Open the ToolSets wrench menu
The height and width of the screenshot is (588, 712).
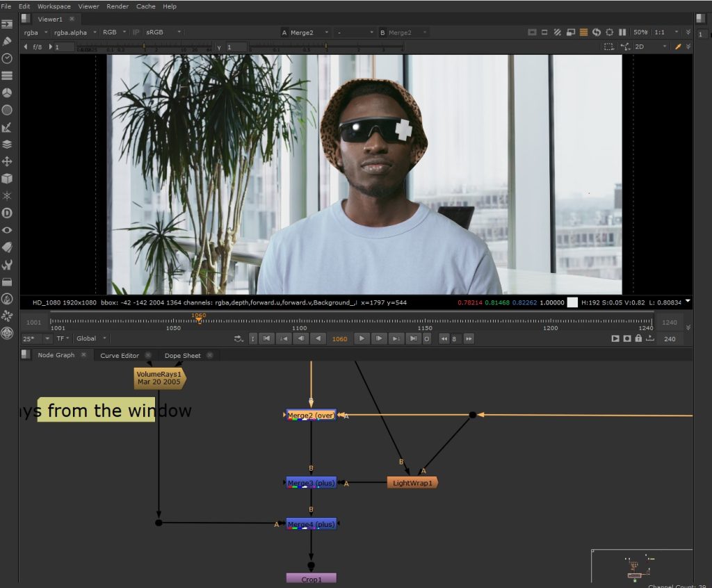[x=7, y=265]
